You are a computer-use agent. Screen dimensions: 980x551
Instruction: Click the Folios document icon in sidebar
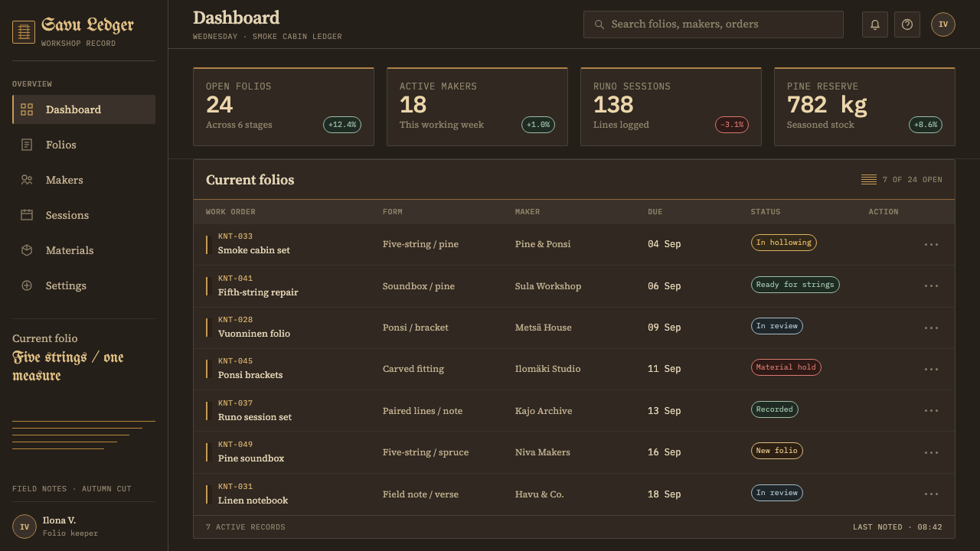click(27, 145)
